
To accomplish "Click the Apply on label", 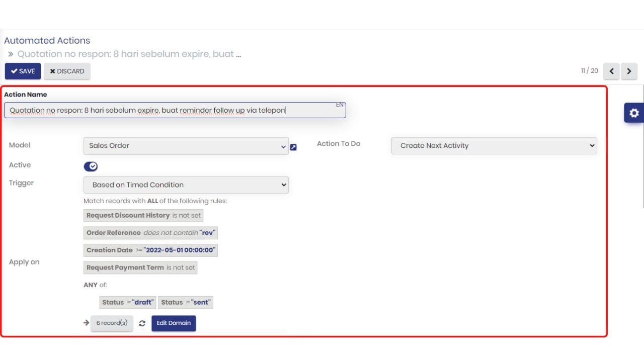I will (24, 262).
